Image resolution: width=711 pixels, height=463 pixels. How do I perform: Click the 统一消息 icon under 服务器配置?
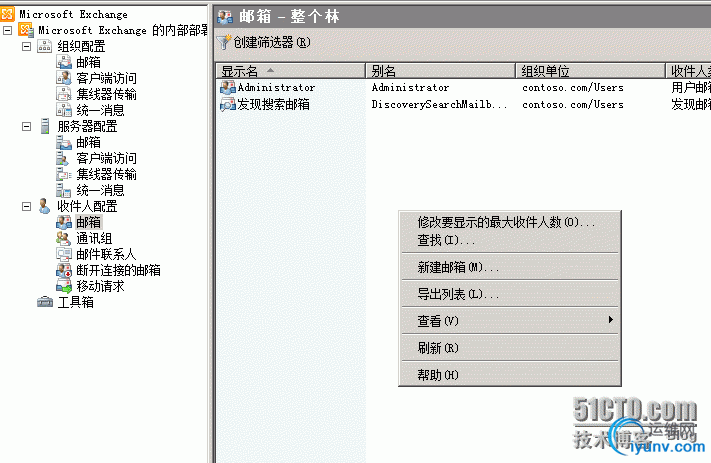64,190
